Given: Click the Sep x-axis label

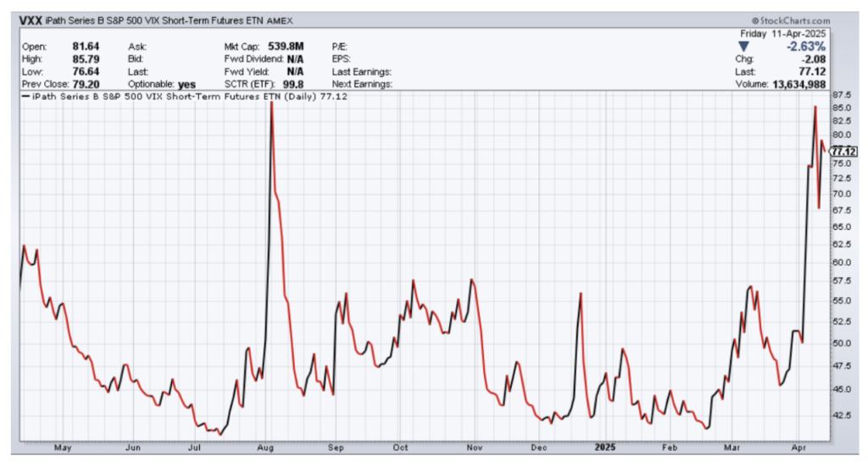Looking at the screenshot, I should click(336, 448).
